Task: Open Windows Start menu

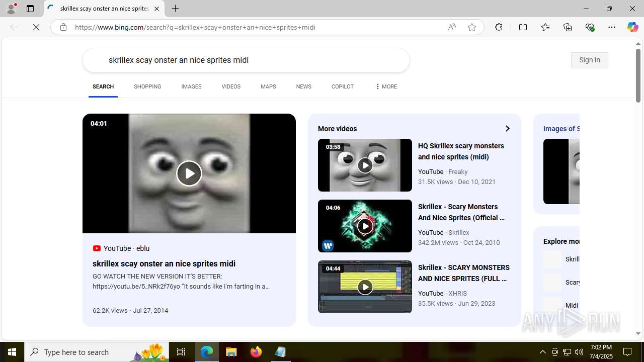Action: click(12, 352)
